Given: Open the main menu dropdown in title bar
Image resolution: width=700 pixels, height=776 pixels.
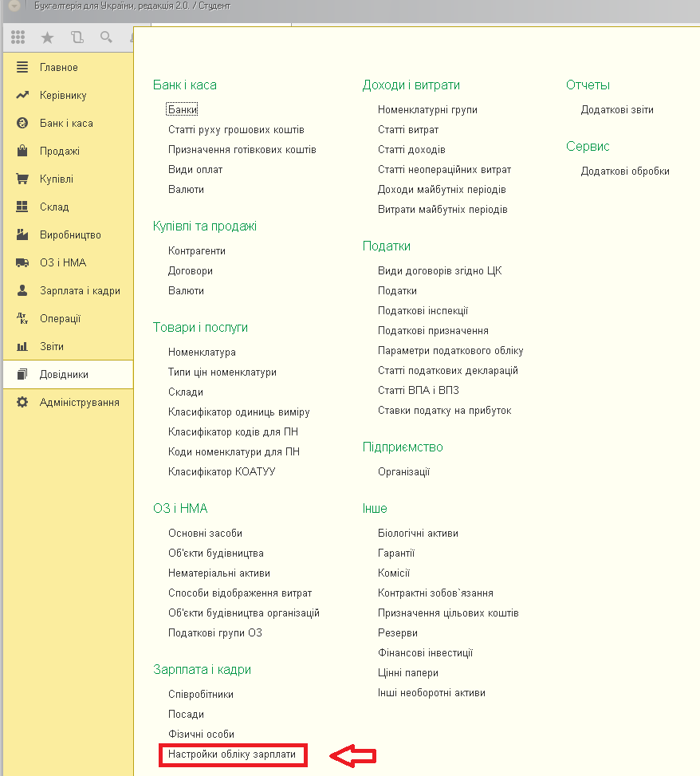Looking at the screenshot, I should (x=14, y=6).
